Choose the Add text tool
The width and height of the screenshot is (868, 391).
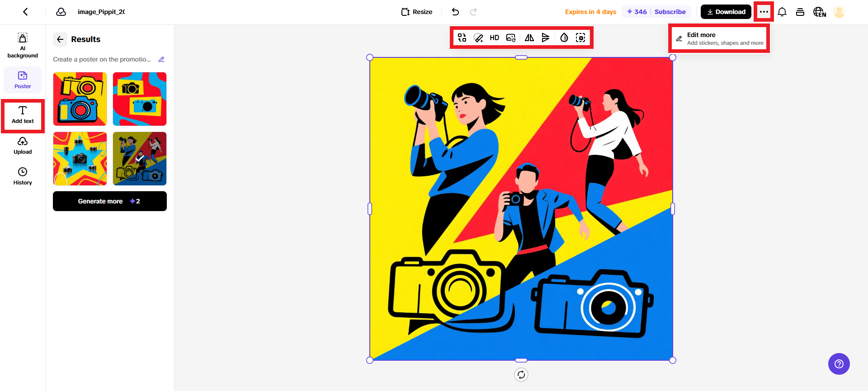[23, 115]
